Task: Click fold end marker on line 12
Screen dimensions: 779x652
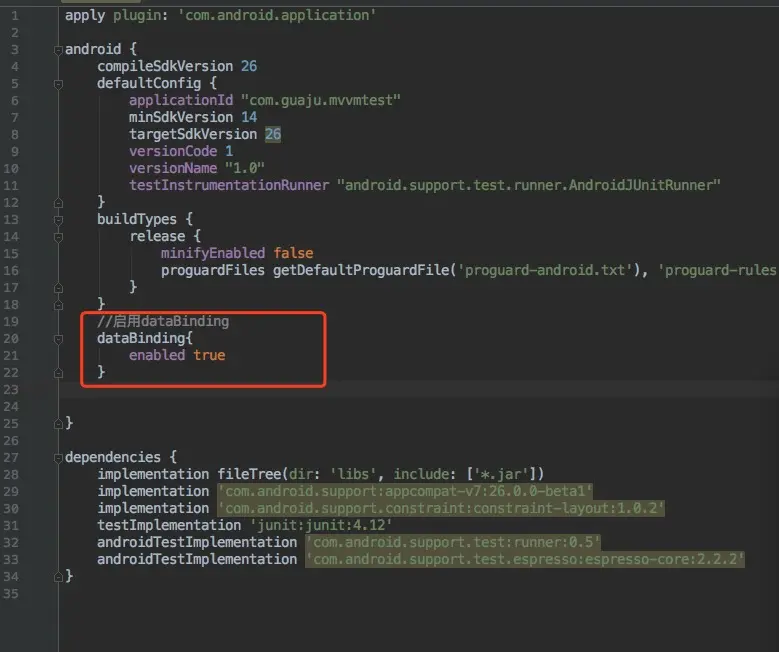Action: coord(58,203)
